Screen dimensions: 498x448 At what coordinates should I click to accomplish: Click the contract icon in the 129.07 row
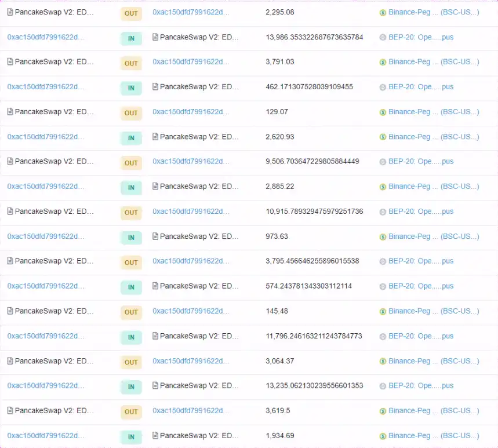10,111
